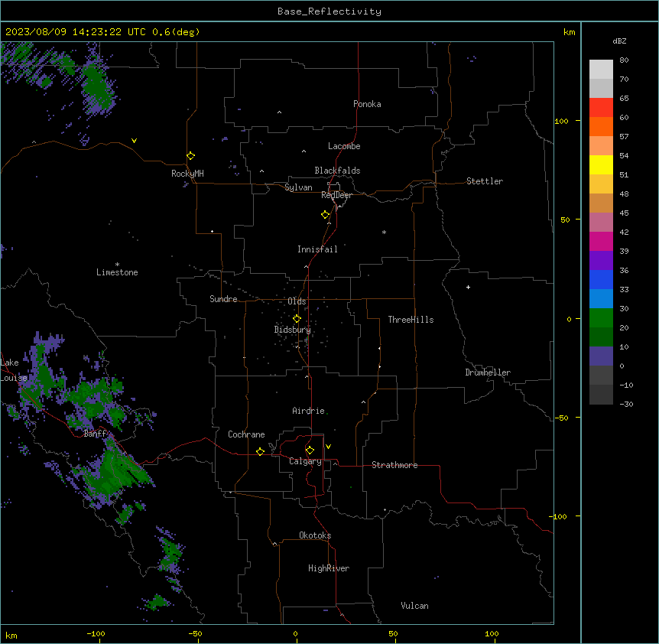659x644 pixels.
Task: Click the asterisk marker above Limestone label
Action: [117, 265]
